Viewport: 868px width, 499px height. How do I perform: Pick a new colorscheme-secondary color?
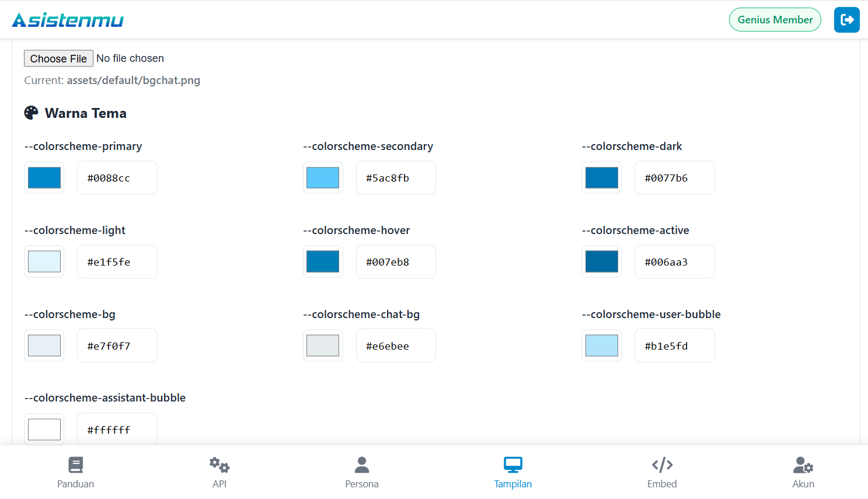pyautogui.click(x=323, y=177)
